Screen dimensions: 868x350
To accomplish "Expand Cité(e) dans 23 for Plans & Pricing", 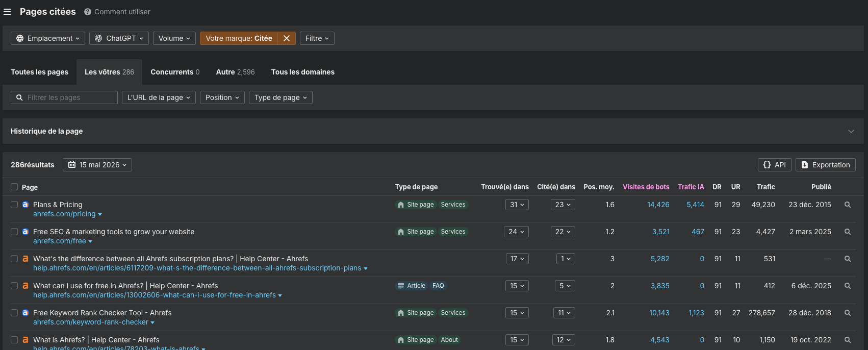I will pyautogui.click(x=563, y=205).
